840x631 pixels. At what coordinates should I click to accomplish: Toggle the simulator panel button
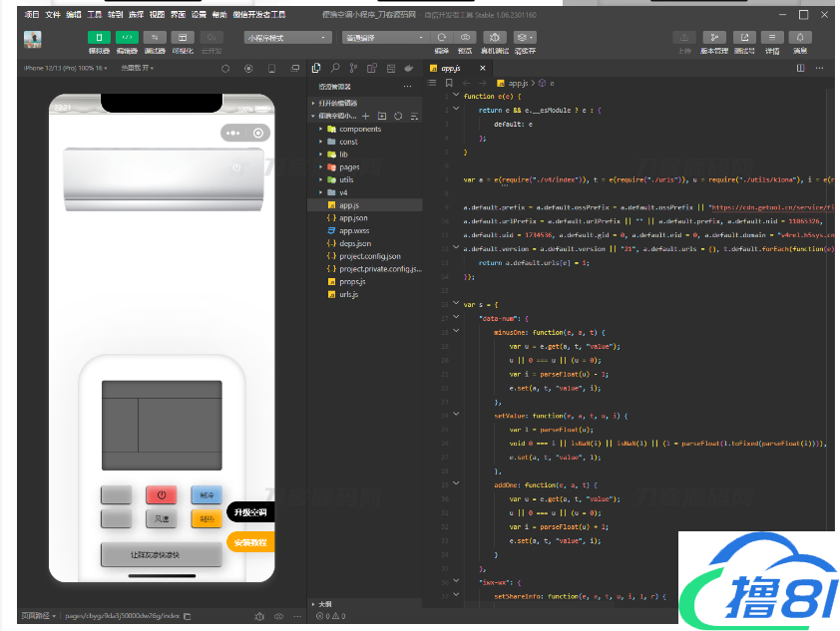pyautogui.click(x=99, y=37)
